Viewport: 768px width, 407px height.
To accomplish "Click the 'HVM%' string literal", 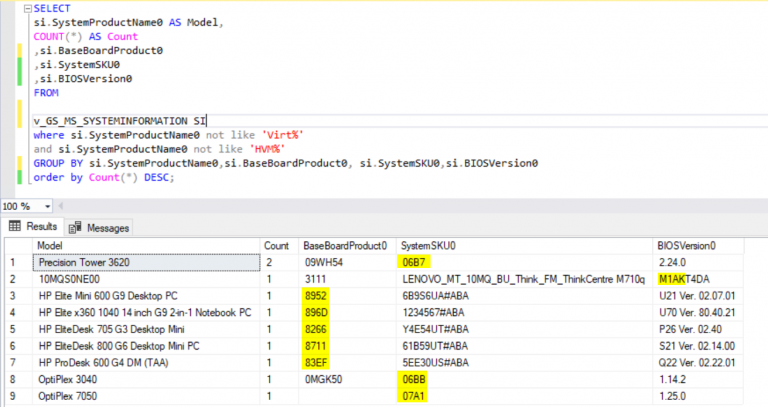I will click(x=267, y=149).
